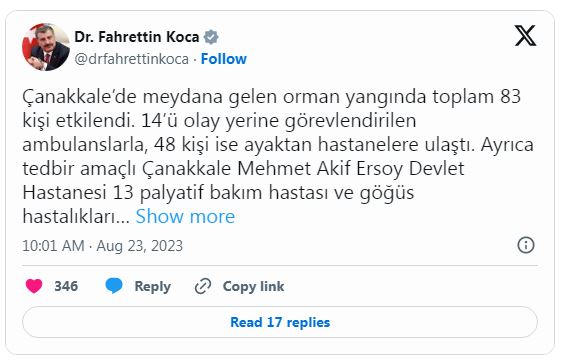This screenshot has width=567, height=361.
Task: Click the Copy link text
Action: click(x=253, y=286)
